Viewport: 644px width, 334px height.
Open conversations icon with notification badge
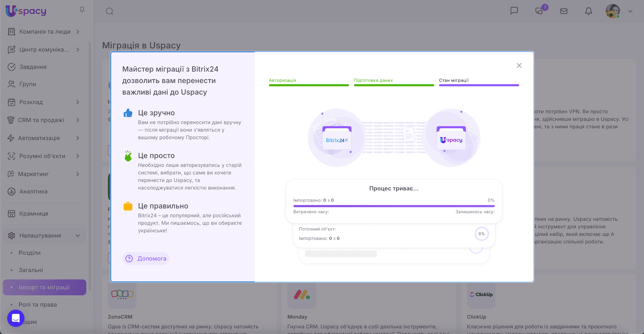pos(539,11)
